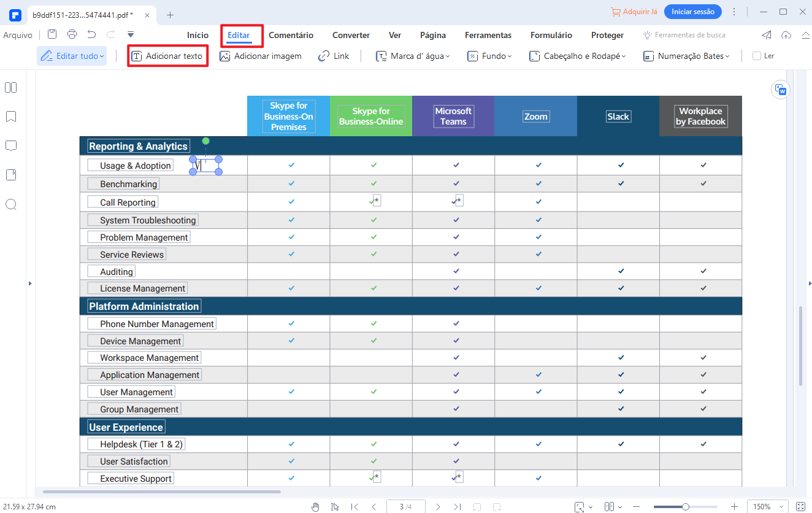Open the three-dot more options menu
The height and width of the screenshot is (513, 812).
734,12
